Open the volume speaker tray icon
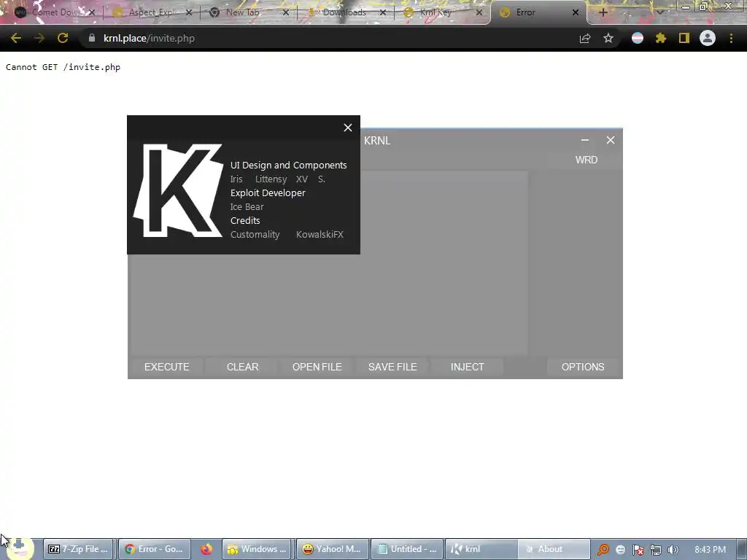747x560 pixels. tap(673, 550)
